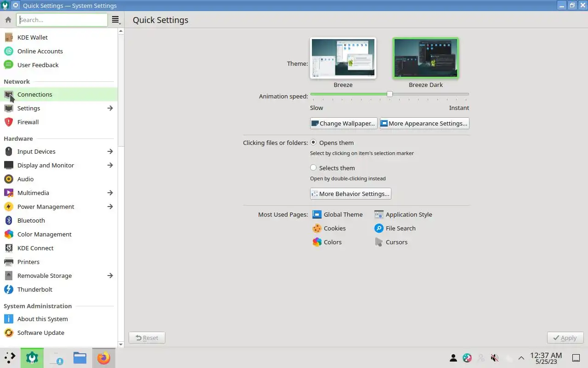Click More Appearance Settings button
The width and height of the screenshot is (588, 368).
click(424, 123)
